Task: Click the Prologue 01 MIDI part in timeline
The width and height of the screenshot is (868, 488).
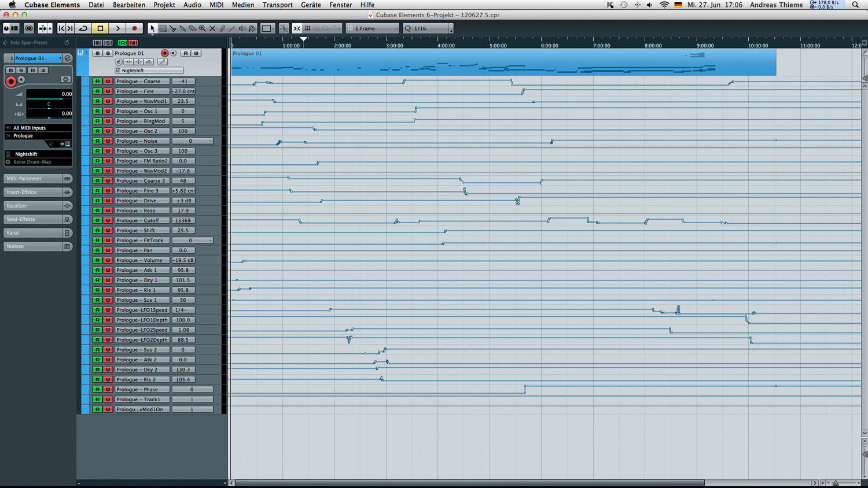Action: 503,62
